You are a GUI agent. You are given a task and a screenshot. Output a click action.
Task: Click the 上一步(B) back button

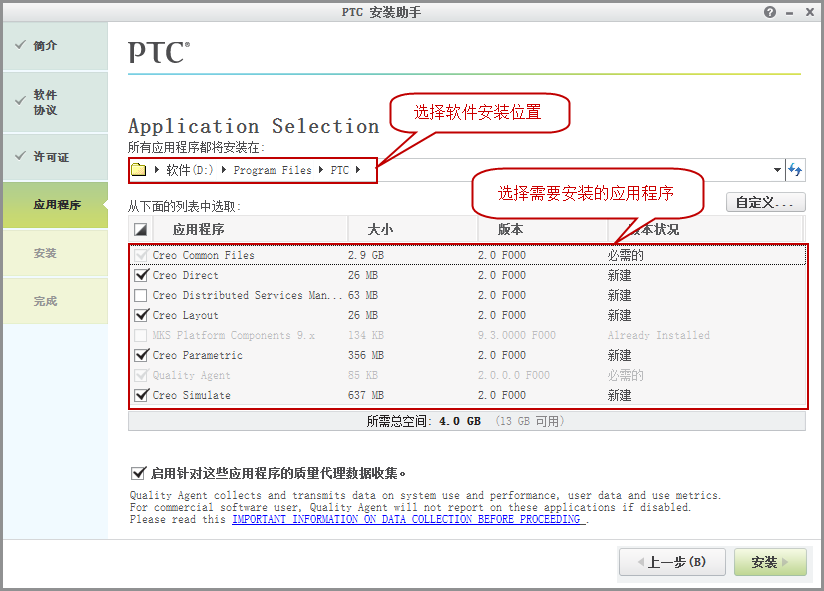(x=672, y=562)
